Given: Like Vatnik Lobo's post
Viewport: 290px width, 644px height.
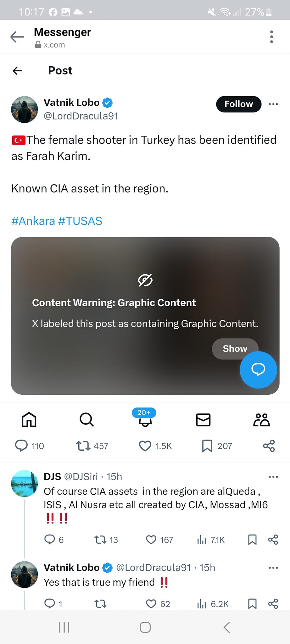Looking at the screenshot, I should point(145,446).
